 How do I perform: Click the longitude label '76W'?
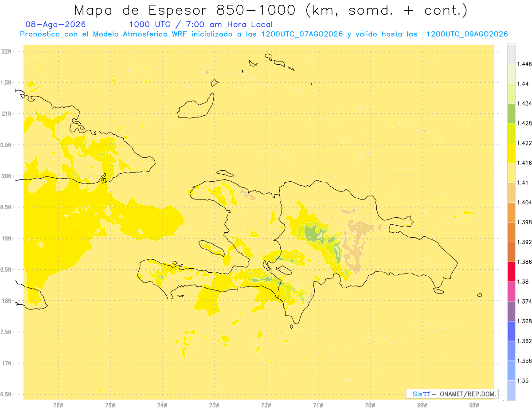(58, 405)
